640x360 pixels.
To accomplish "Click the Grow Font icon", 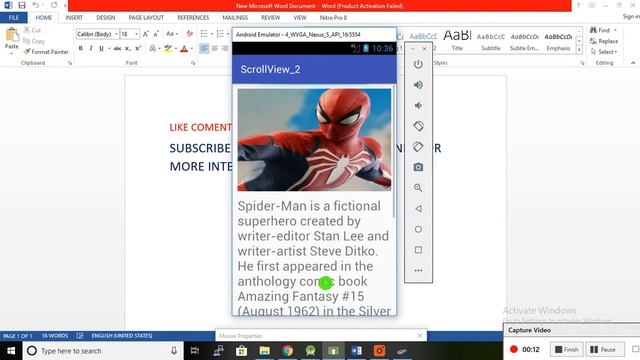I will coord(146,34).
